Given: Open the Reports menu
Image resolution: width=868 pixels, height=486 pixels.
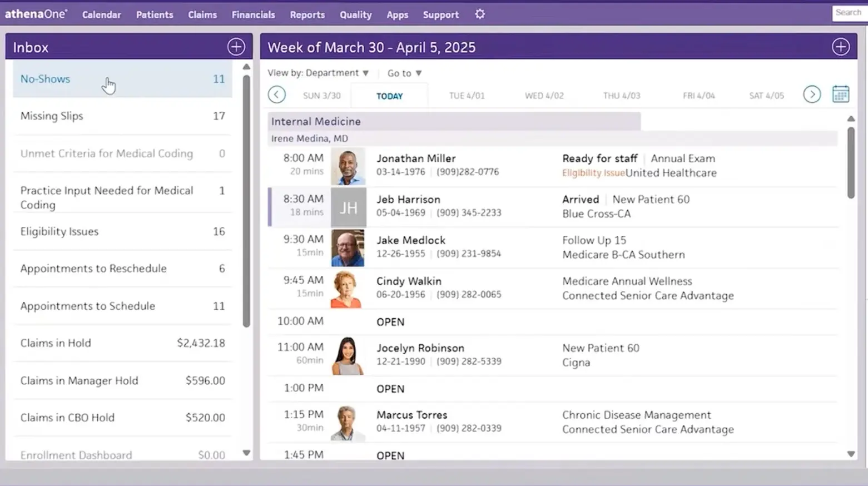Looking at the screenshot, I should (307, 15).
